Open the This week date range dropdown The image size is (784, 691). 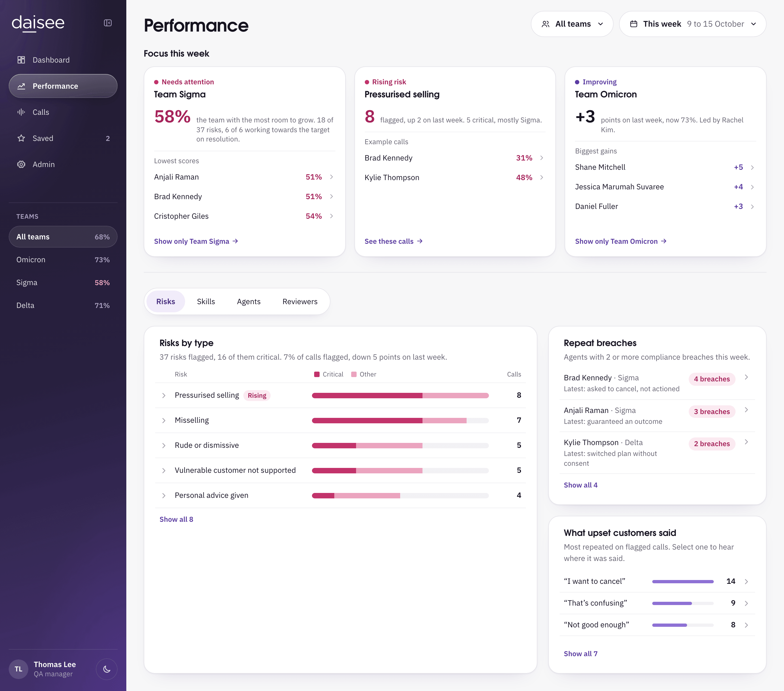pyautogui.click(x=693, y=24)
